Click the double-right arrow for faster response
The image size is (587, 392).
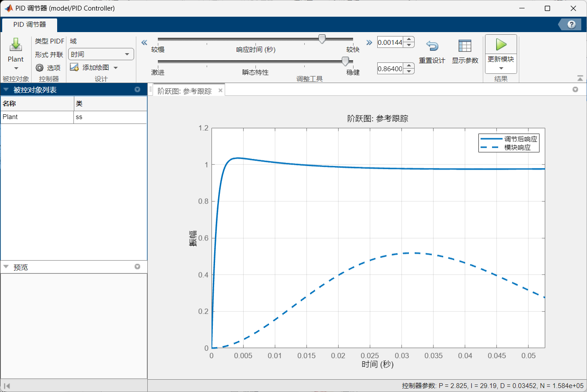tap(369, 43)
